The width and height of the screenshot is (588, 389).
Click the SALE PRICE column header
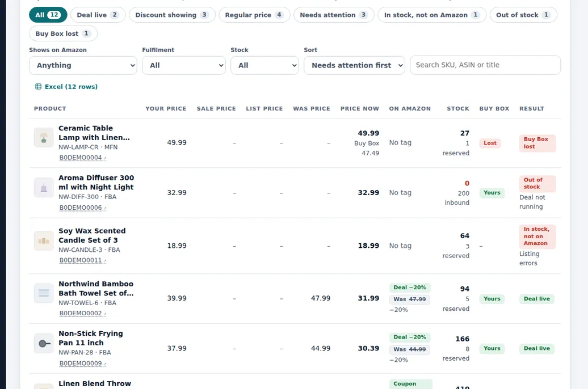point(216,109)
